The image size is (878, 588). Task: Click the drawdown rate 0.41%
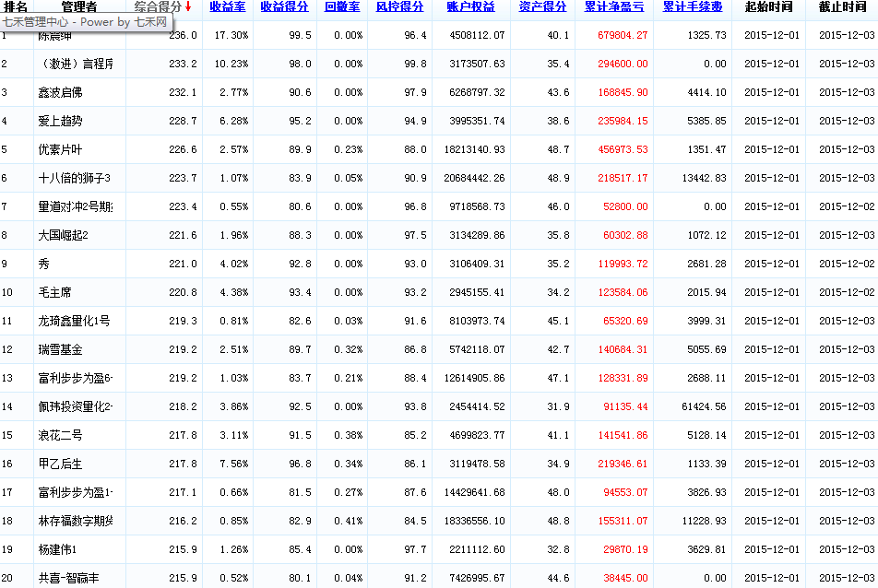click(349, 521)
